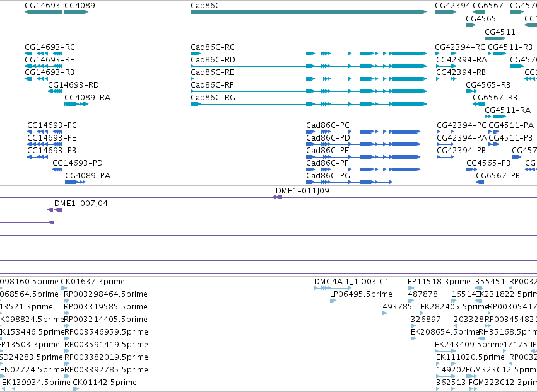Click the CG14693 gene label
This screenshot has height=392, width=537.
coord(42,6)
